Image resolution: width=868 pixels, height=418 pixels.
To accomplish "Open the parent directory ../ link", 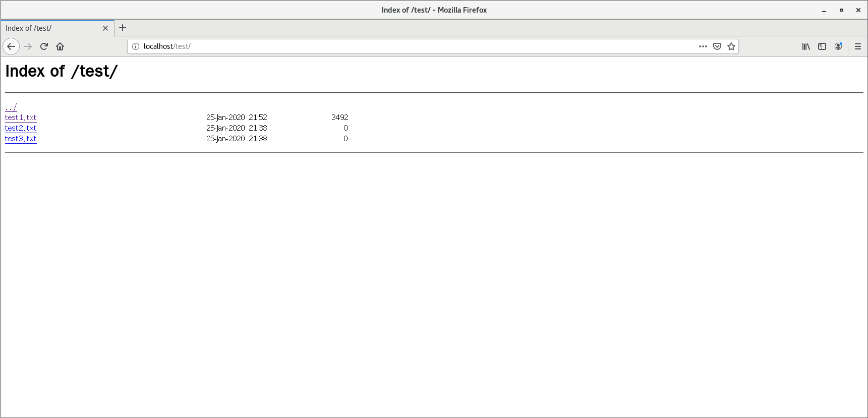I will point(11,107).
